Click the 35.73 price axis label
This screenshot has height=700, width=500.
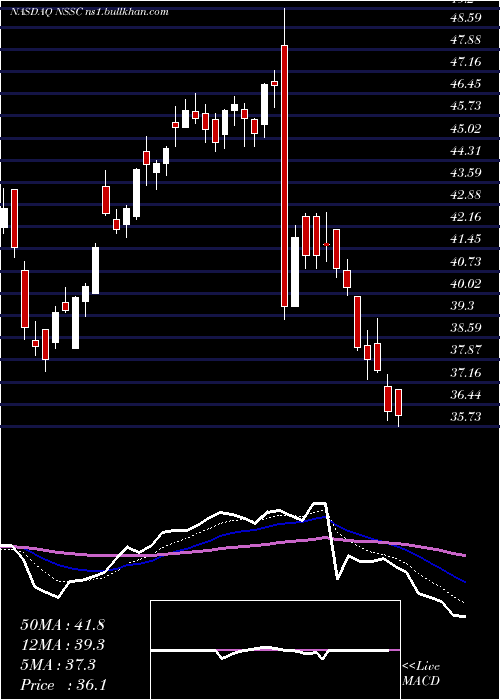coord(466,417)
